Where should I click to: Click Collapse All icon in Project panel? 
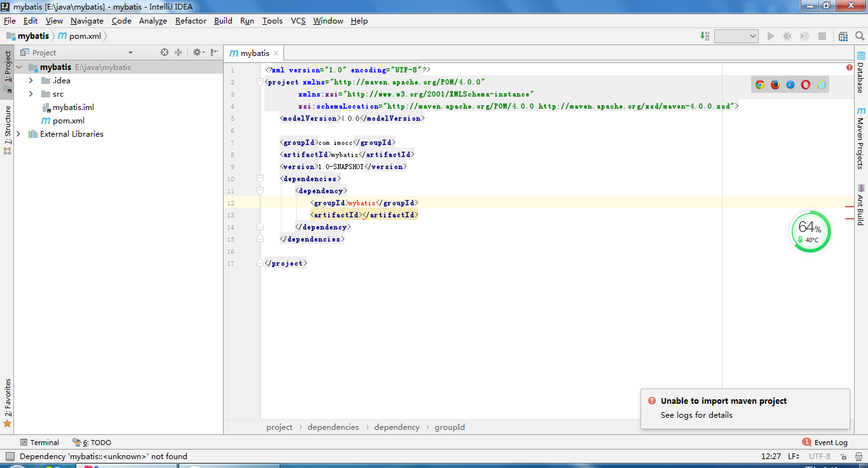(179, 52)
